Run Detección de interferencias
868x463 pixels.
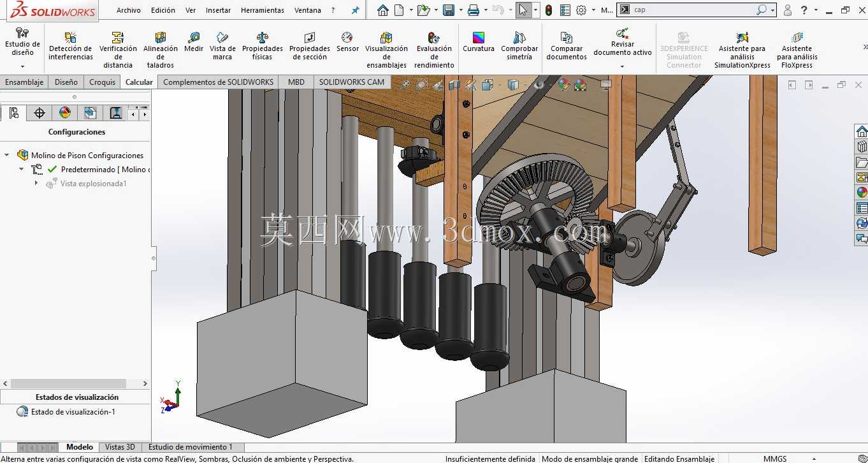click(x=71, y=46)
